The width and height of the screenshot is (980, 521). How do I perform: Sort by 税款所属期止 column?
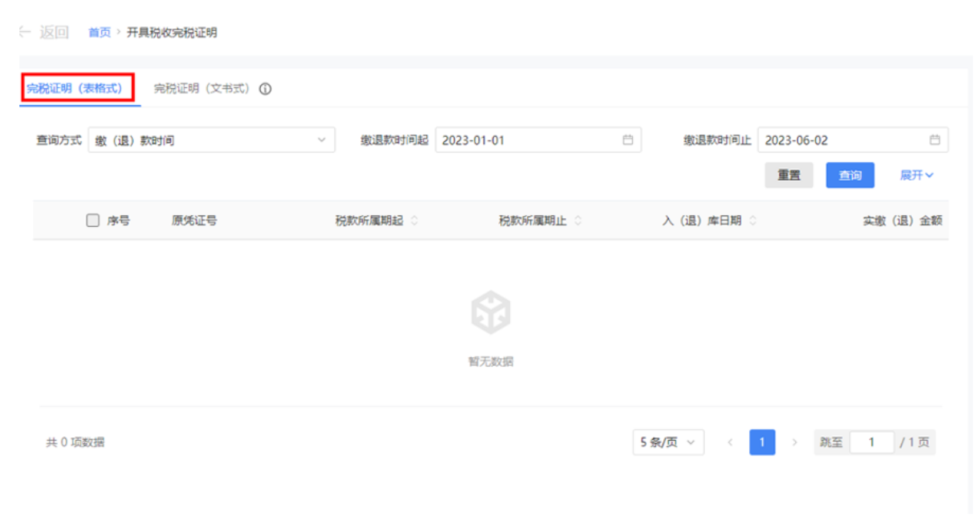578,220
